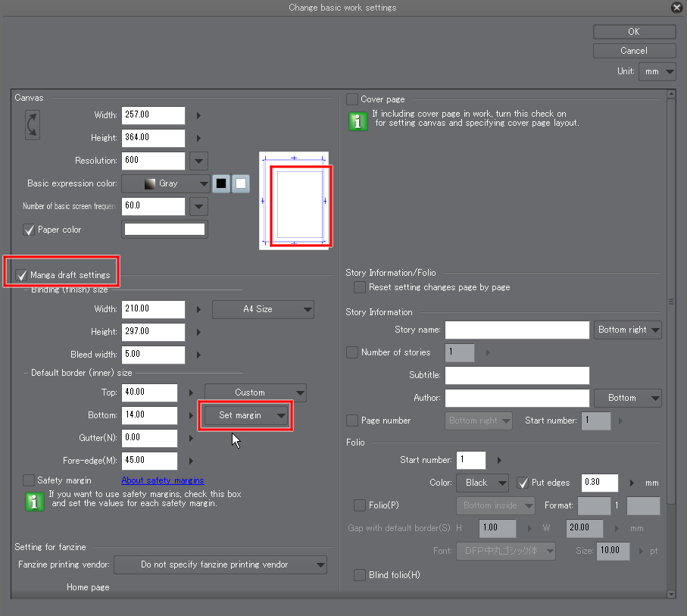Screen dimensions: 687x616
Task: Enable the Safety margin checkbox
Action: tap(29, 480)
